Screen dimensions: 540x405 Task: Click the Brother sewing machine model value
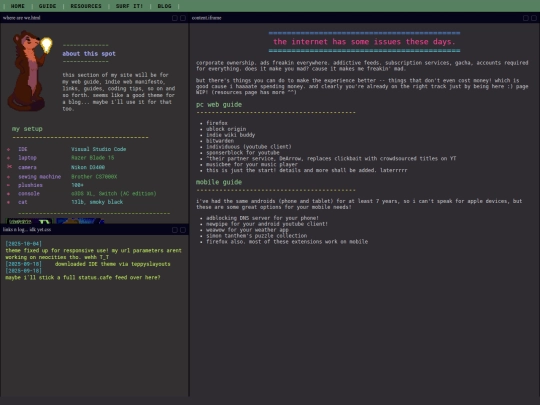pos(94,177)
